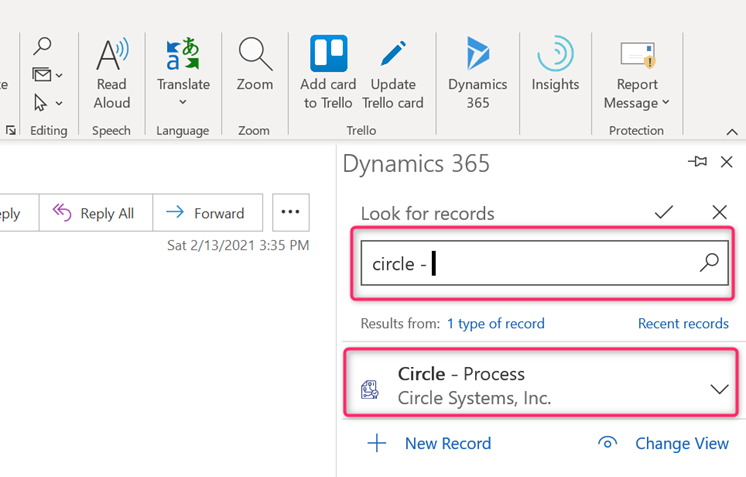Select the Circle - Process result
Viewport: 746px width, 477px height.
[541, 383]
